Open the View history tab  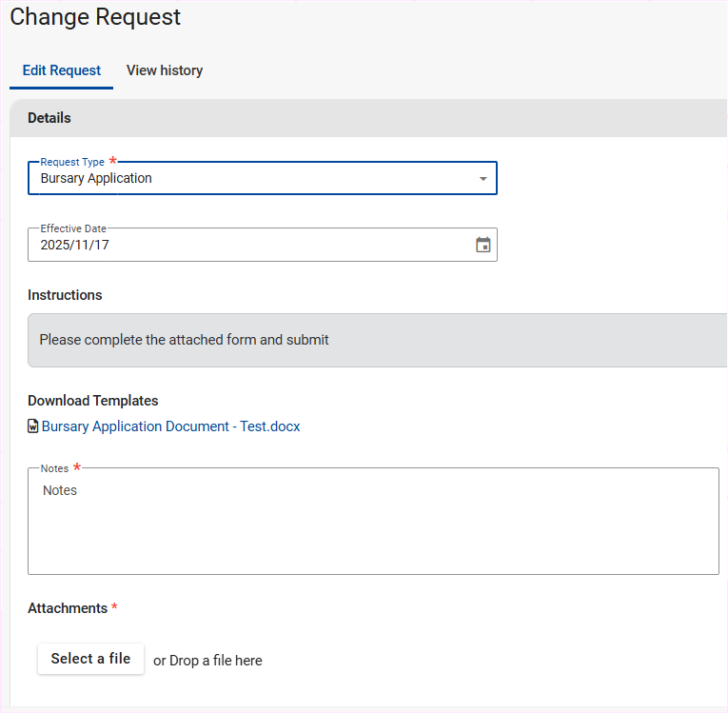165,70
